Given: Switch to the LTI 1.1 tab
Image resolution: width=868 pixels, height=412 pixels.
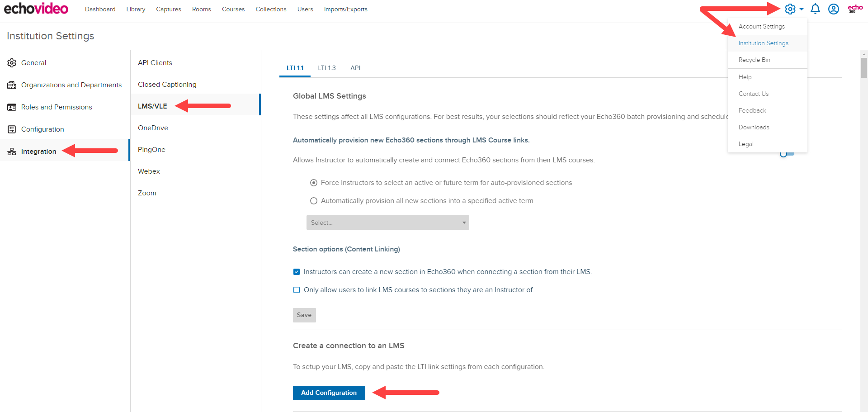Looking at the screenshot, I should (x=295, y=68).
